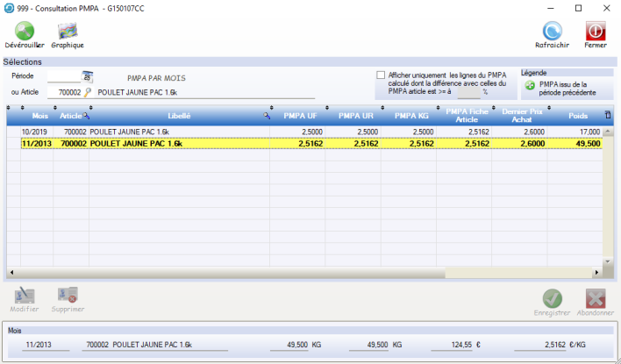Viewport: 621px width, 364px height.
Task: Sort by the PMPA UF column header
Action: [x=300, y=115]
